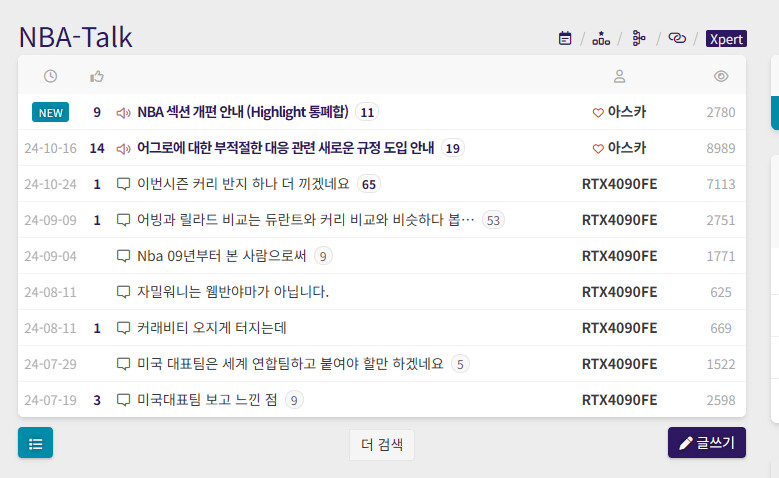779x478 pixels.
Task: Click speech bubble icon on 미국대표팀 보고 post
Action: pos(123,399)
